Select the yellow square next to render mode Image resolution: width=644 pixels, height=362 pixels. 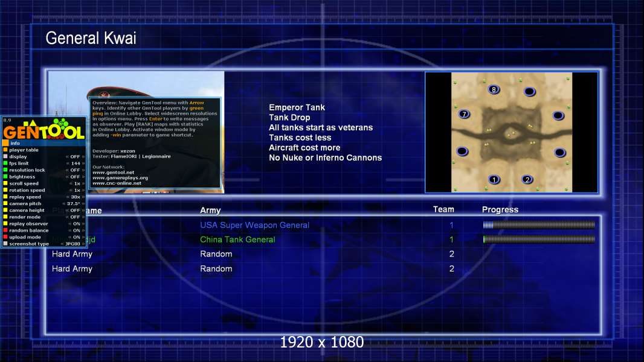point(5,217)
